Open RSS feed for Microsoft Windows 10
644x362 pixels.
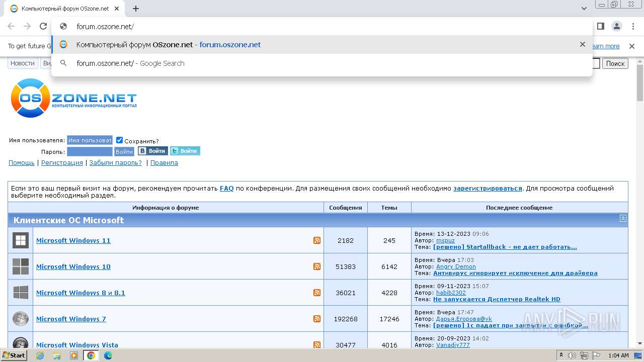click(x=317, y=266)
